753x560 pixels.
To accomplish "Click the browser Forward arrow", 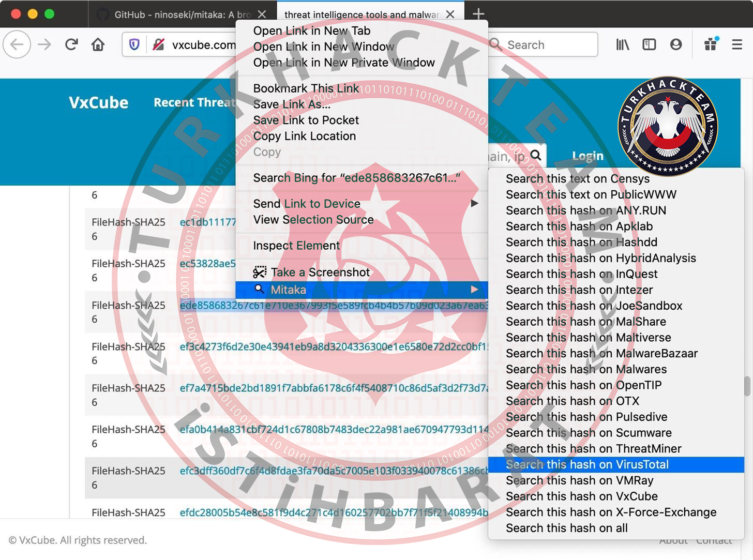I will pos(45,44).
